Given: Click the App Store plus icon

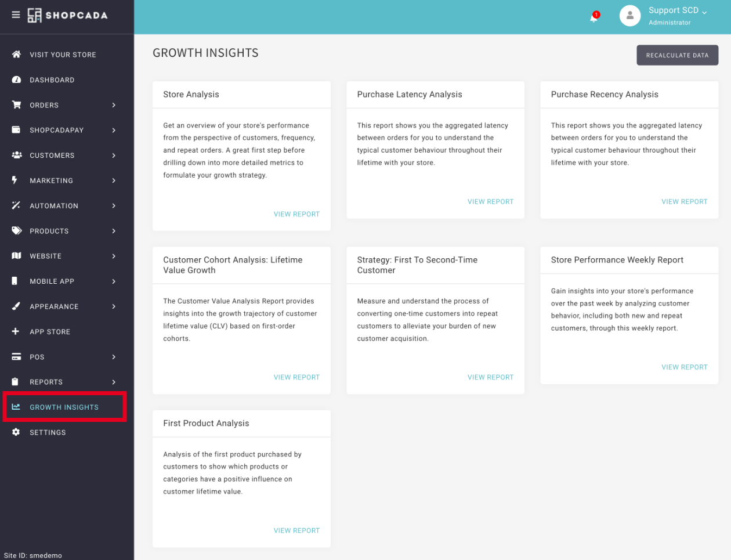Looking at the screenshot, I should coord(16,332).
